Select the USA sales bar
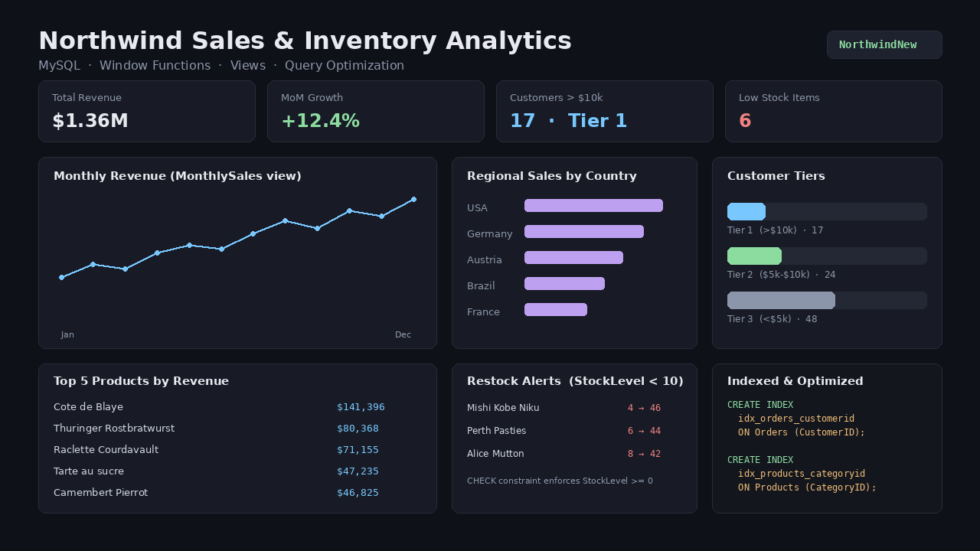The image size is (980, 551). (593, 205)
